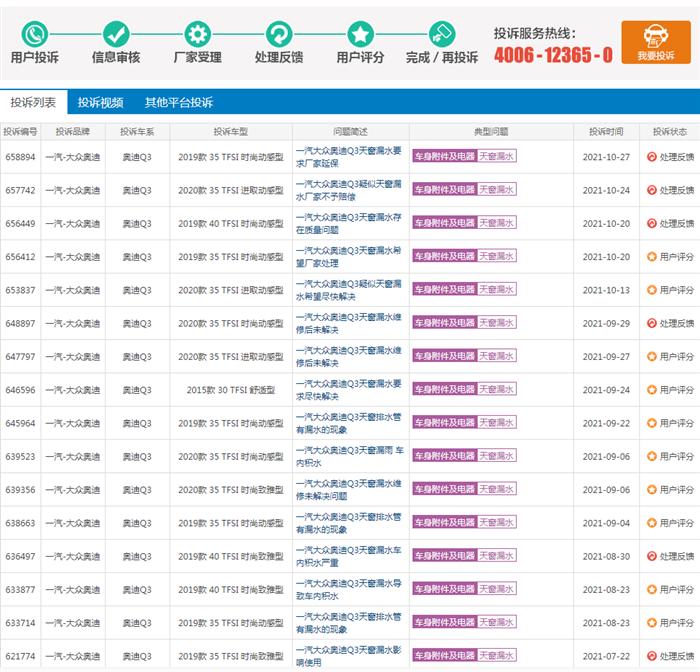Click the 厂家受理 gear icon
Image resolution: width=700 pixels, height=672 pixels.
[x=198, y=34]
